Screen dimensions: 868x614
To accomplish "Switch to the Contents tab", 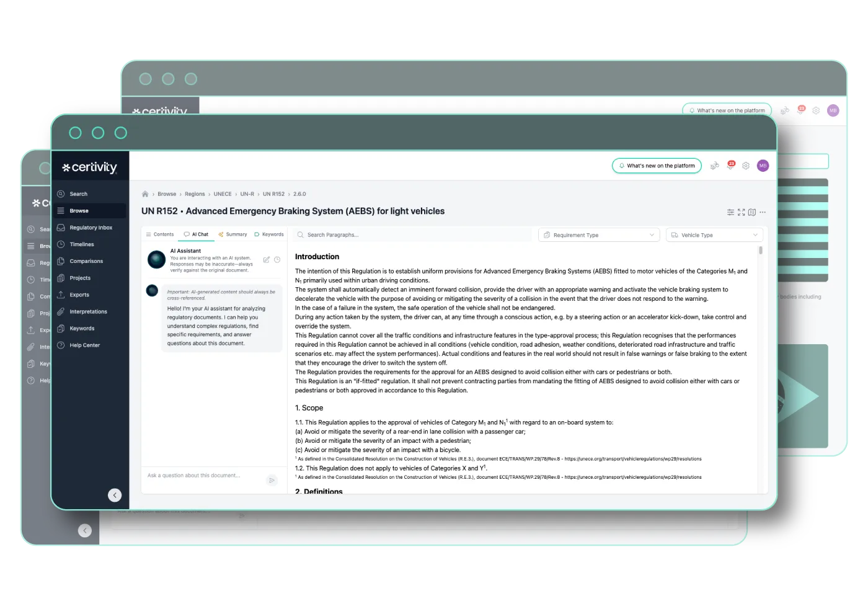I will coord(160,234).
